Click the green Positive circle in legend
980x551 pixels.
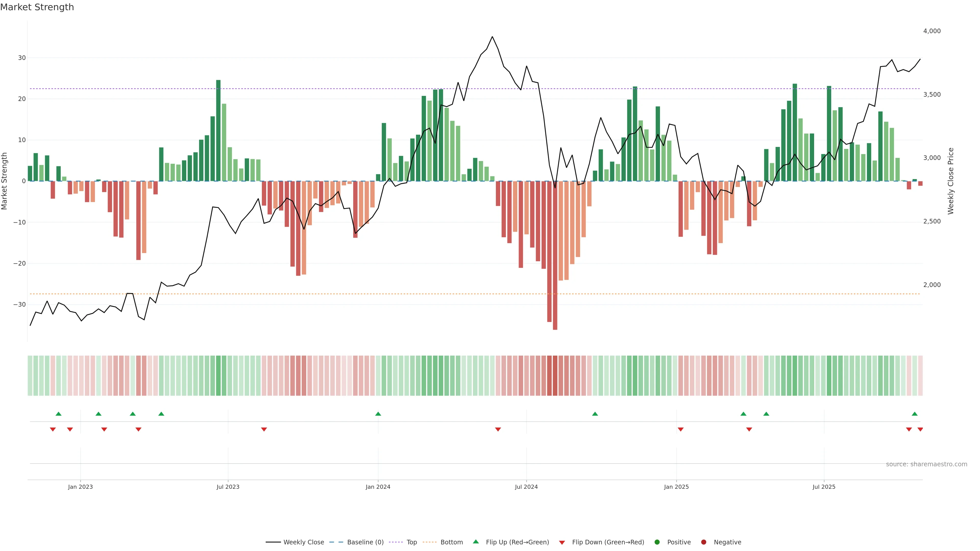pos(657,542)
